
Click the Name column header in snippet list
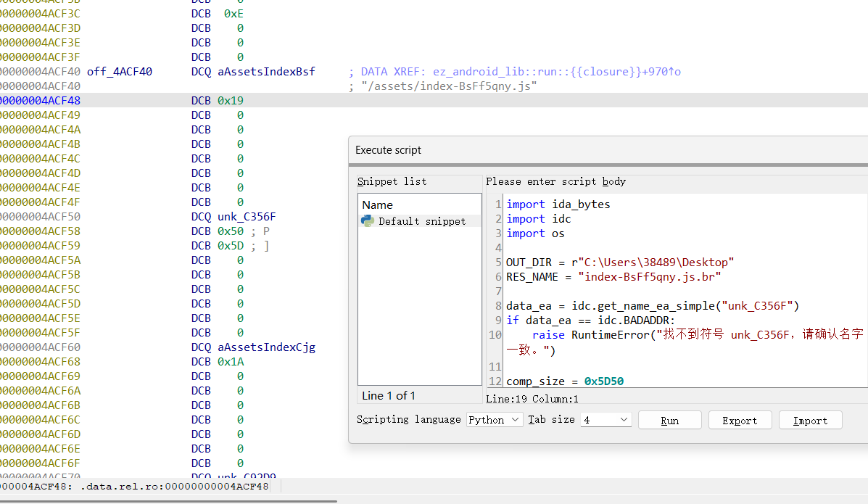(x=378, y=205)
